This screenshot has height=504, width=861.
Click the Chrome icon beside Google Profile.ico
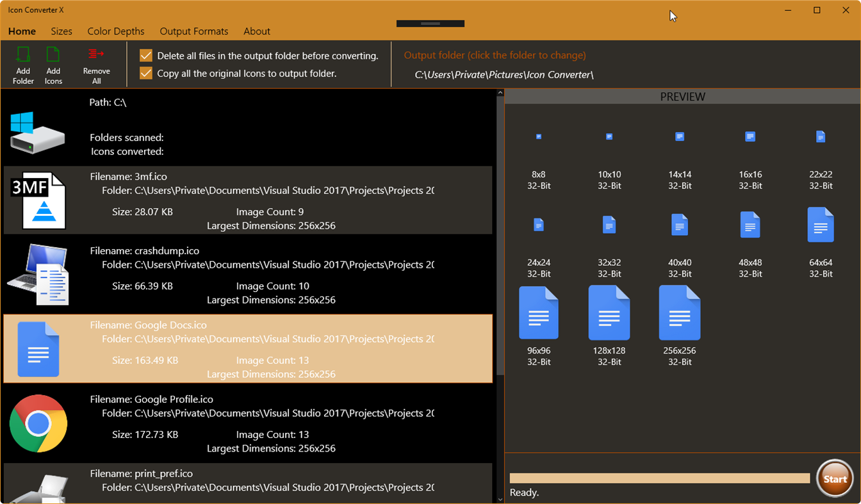coord(38,423)
